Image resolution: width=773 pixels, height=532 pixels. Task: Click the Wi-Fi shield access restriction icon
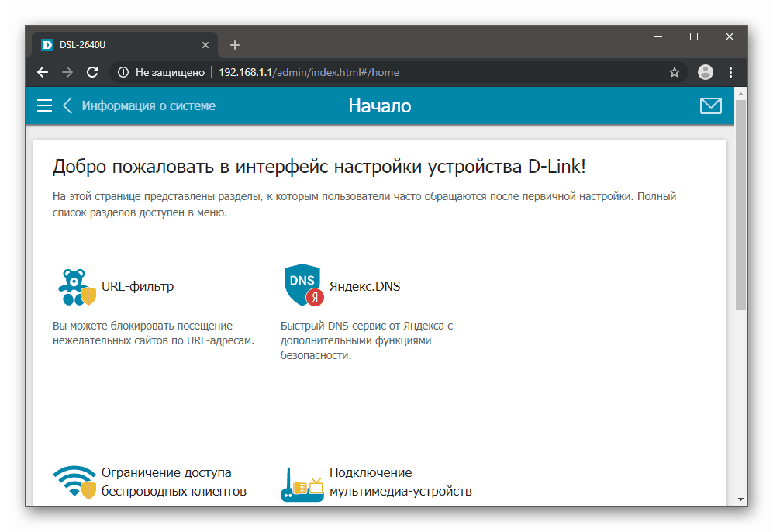click(74, 482)
